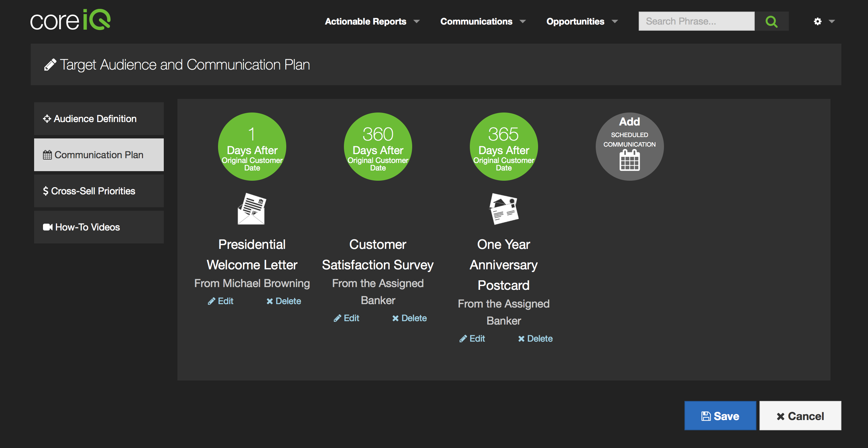Expand the Actionable Reports dropdown

pos(372,21)
